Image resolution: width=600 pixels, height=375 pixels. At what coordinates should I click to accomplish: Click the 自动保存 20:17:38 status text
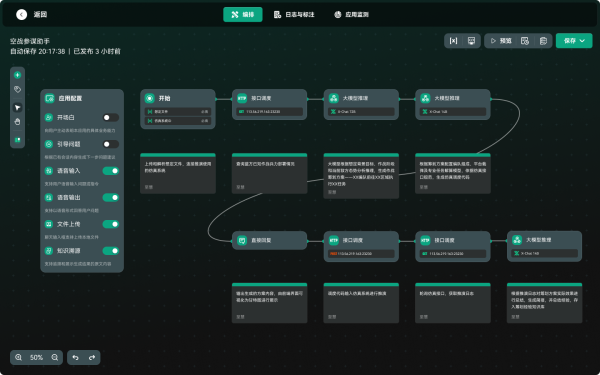[38, 51]
